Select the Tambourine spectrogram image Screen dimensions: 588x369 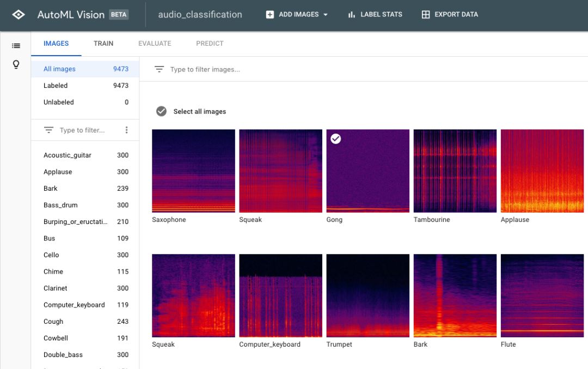pyautogui.click(x=455, y=171)
